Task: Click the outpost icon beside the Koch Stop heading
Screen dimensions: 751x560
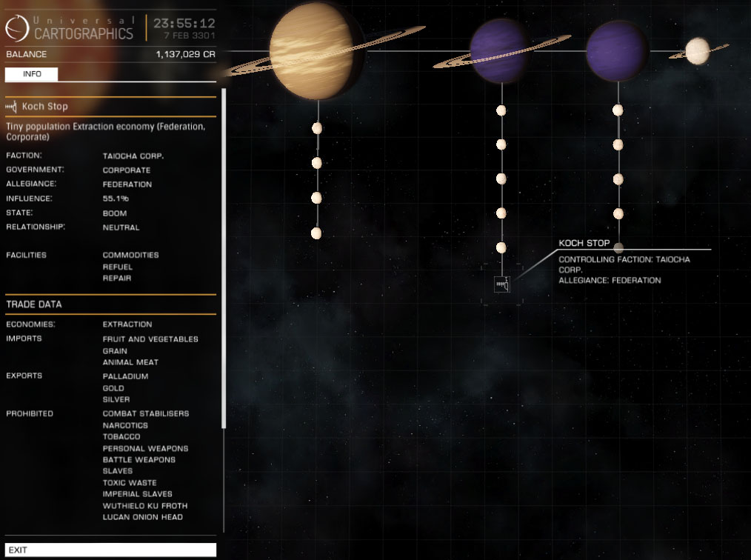Action: 11,107
